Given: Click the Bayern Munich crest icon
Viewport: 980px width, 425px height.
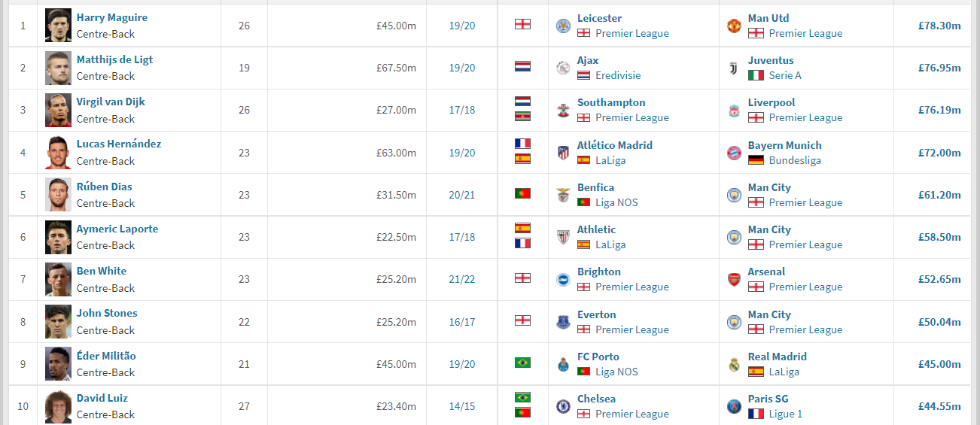Looking at the screenshot, I should click(x=734, y=153).
